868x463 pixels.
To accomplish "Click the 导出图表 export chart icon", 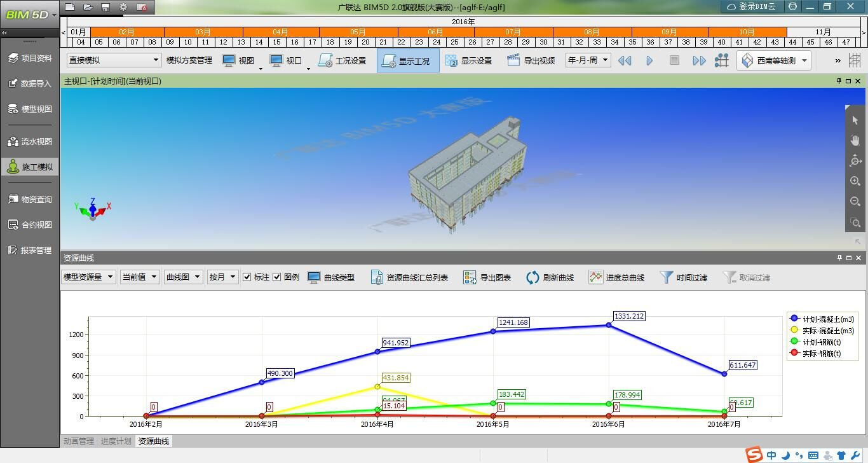I will click(470, 277).
